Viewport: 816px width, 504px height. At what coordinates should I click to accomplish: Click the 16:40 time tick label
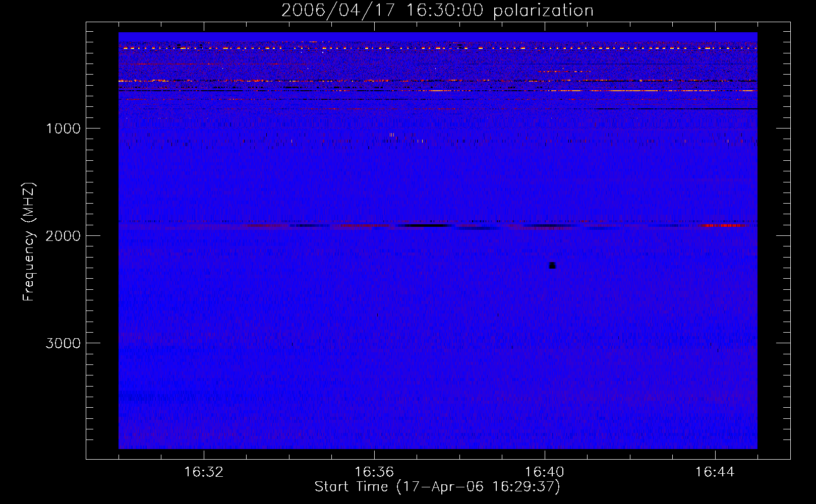[x=545, y=472]
